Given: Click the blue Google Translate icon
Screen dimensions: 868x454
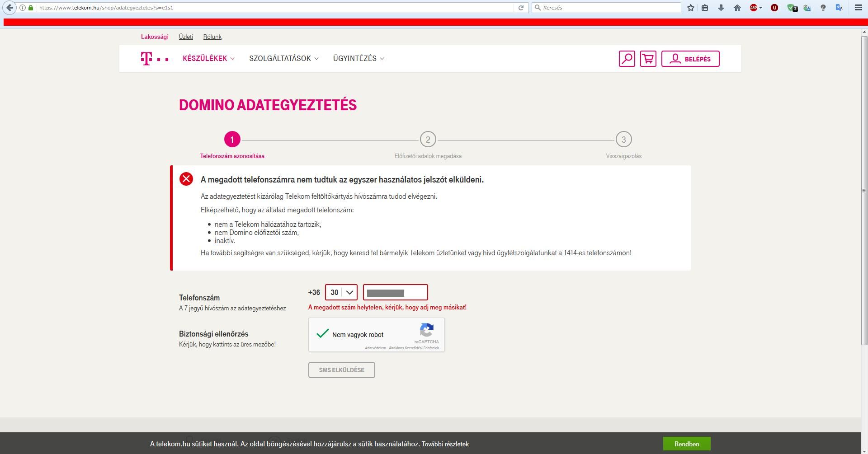Looking at the screenshot, I should (839, 8).
